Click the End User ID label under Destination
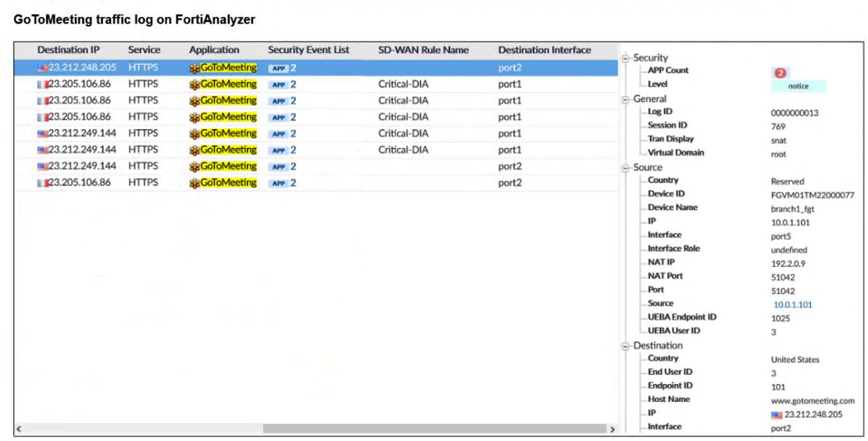This screenshot has width=868, height=441. click(x=670, y=371)
